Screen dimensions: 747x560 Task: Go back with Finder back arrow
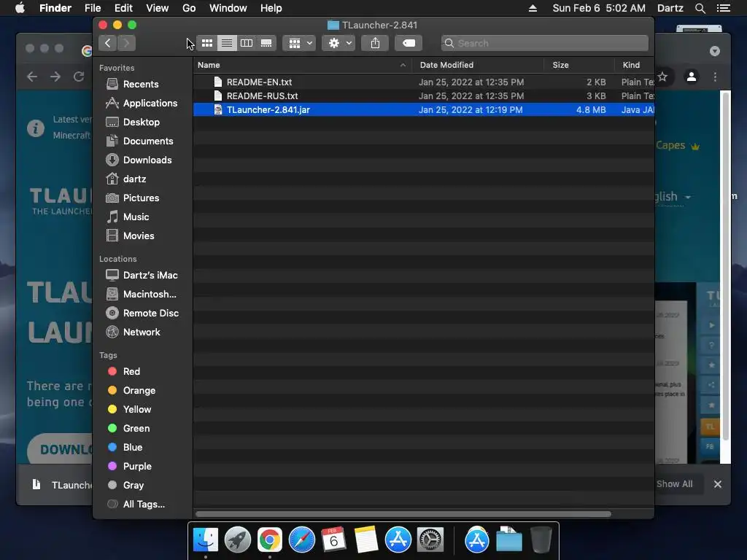[x=108, y=43]
